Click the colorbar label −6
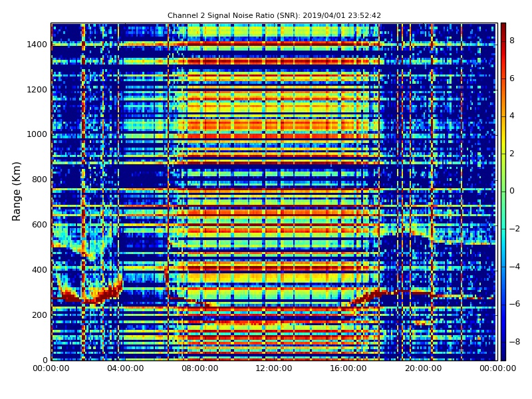The width and height of the screenshot is (532, 399). (514, 304)
